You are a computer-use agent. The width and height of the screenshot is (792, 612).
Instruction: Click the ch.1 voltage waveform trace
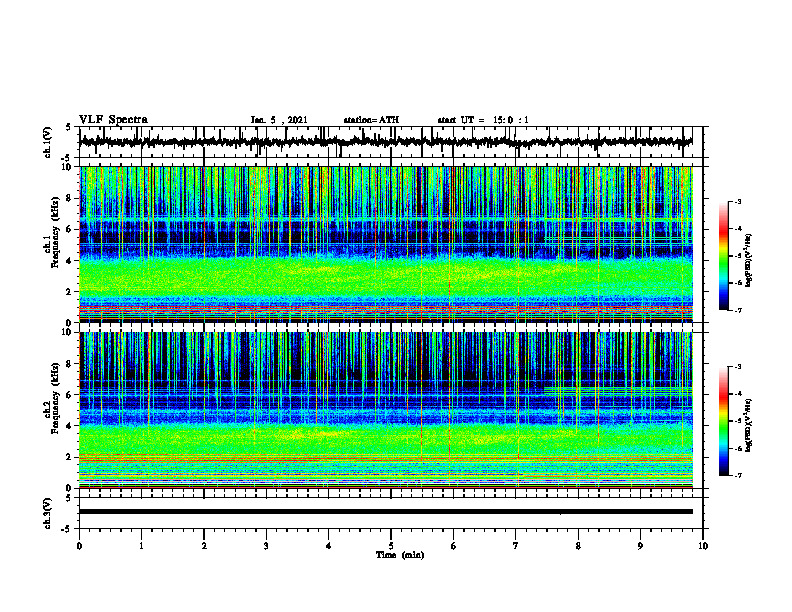click(x=385, y=142)
